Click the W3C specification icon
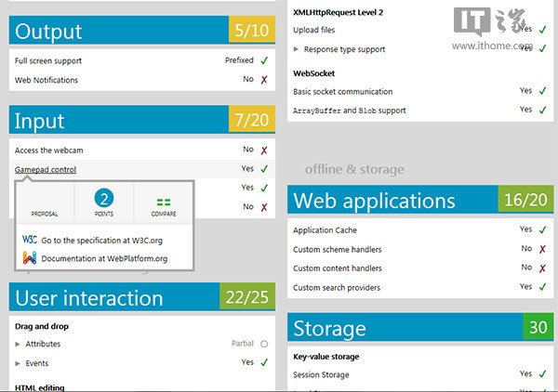 pos(30,240)
